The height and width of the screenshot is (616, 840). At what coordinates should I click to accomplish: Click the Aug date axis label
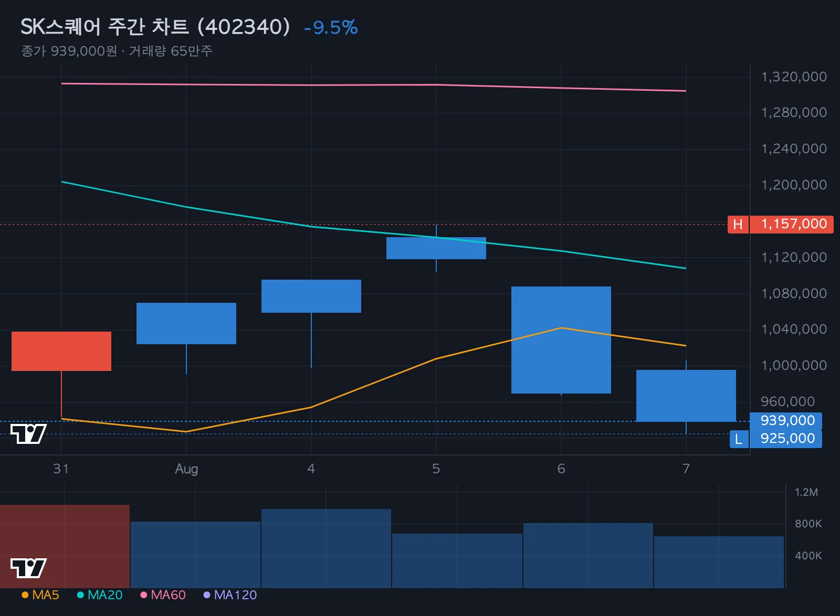(186, 469)
